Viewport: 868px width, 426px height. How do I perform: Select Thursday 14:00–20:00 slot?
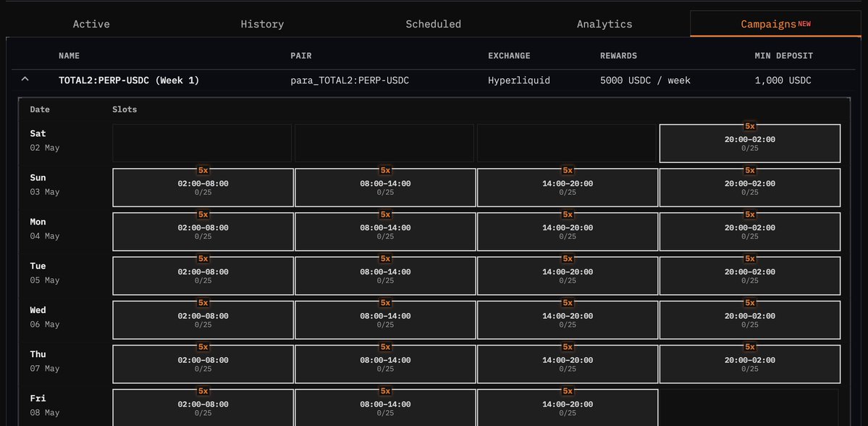(x=568, y=364)
